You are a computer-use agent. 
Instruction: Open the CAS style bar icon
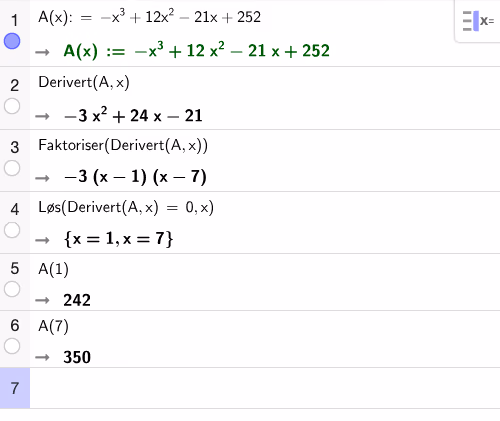478,21
